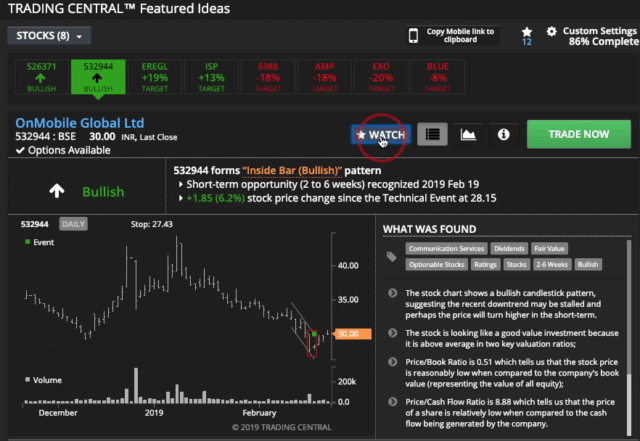
Task: Click the Ratings tag
Action: tap(485, 265)
